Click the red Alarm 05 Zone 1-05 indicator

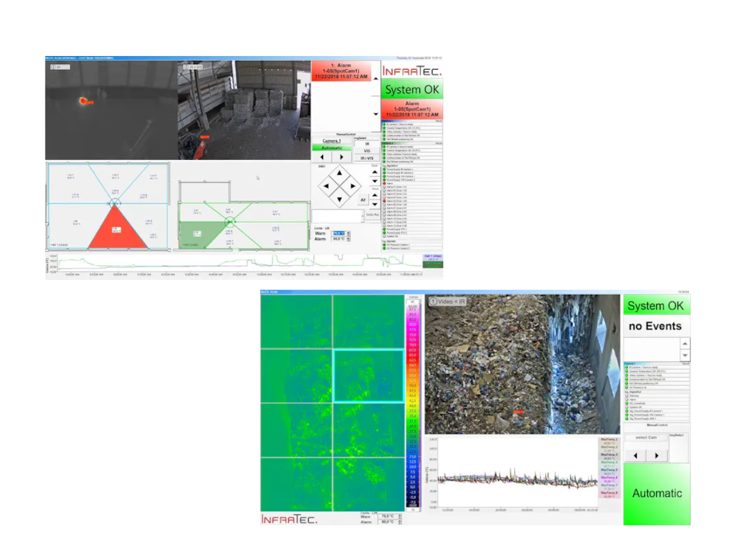click(384, 201)
